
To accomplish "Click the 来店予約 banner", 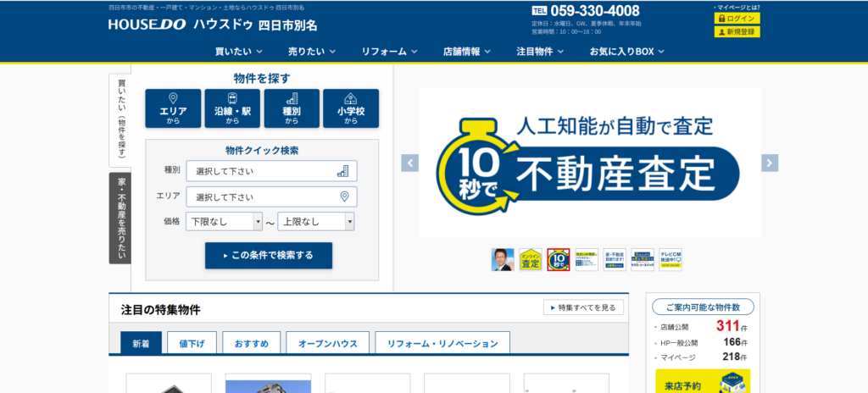I will (x=703, y=381).
